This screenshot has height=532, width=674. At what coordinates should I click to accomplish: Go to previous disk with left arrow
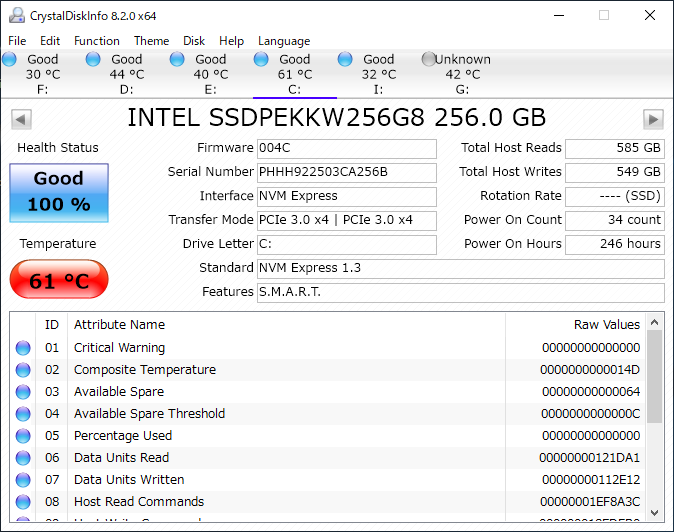point(21,119)
